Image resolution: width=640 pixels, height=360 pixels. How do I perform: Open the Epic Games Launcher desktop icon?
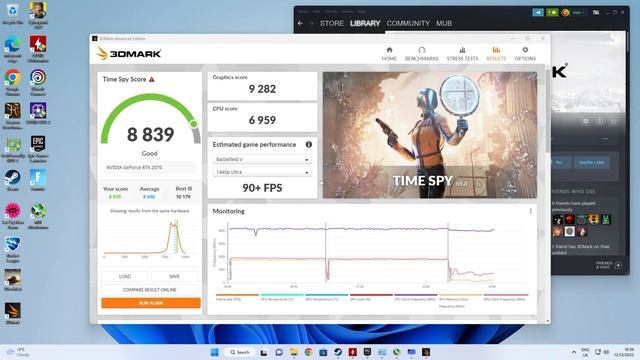coord(38,149)
